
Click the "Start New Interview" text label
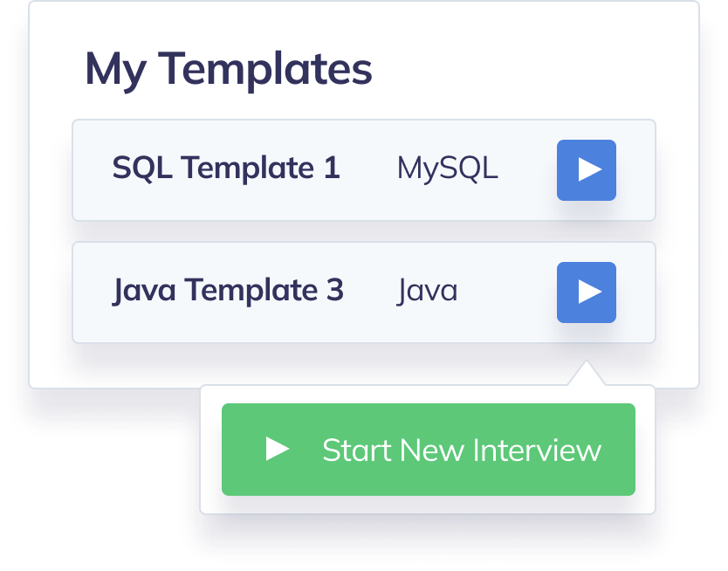tap(461, 451)
